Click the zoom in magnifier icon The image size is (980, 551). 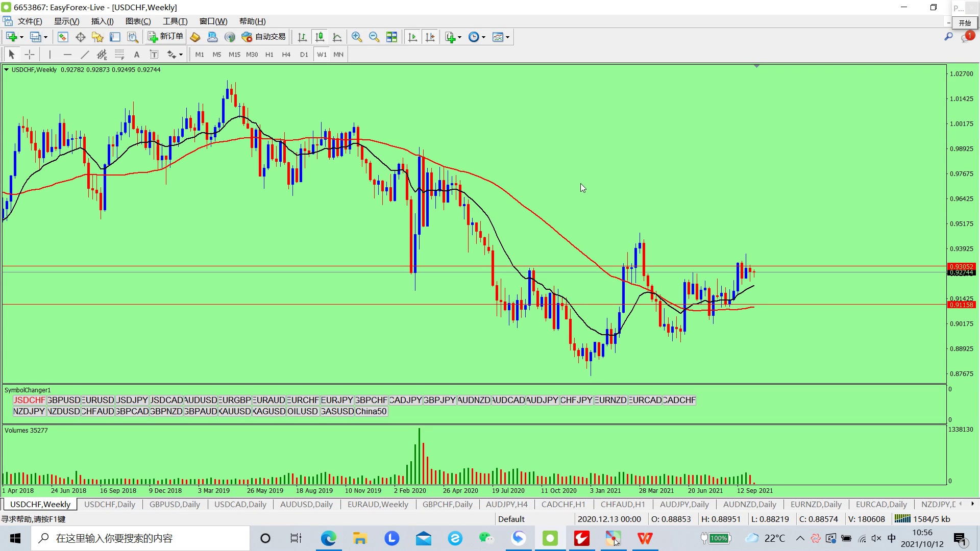tap(357, 37)
